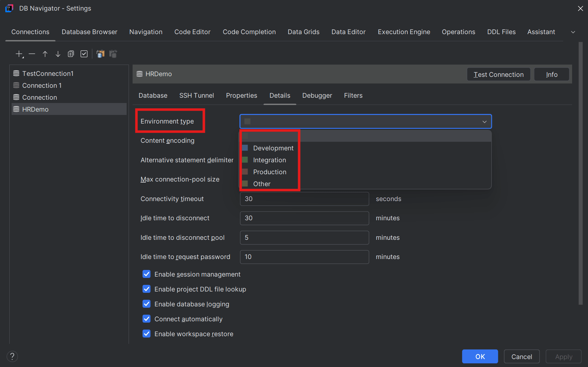The image size is (588, 367).
Task: Open the Environment type combo box
Action: point(366,122)
